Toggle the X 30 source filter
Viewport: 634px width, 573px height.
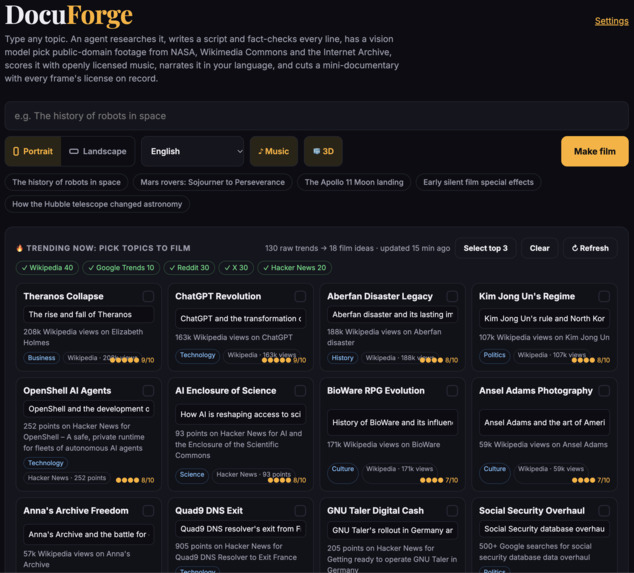click(236, 268)
